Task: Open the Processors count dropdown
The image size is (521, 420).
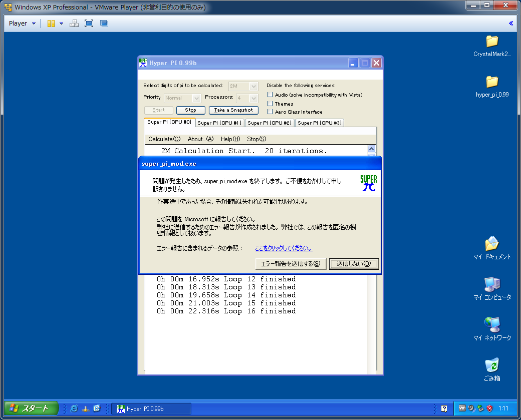Action: pyautogui.click(x=247, y=98)
